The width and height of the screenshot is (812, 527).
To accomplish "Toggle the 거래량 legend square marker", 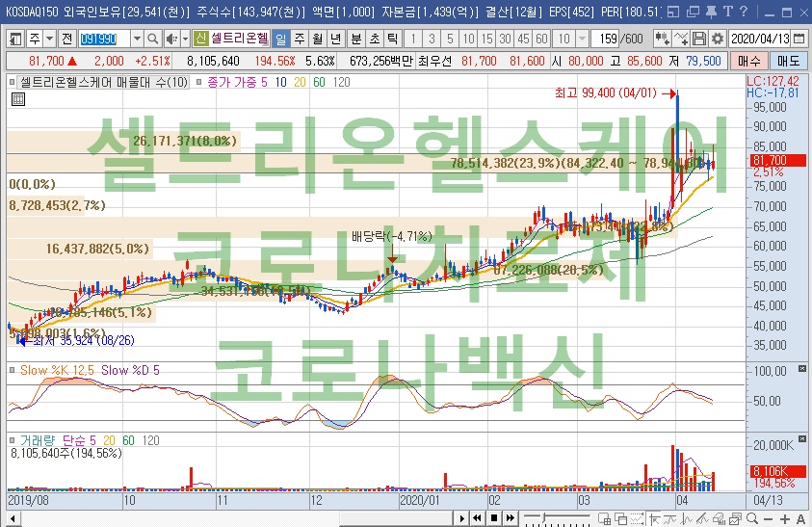I will 12,440.
